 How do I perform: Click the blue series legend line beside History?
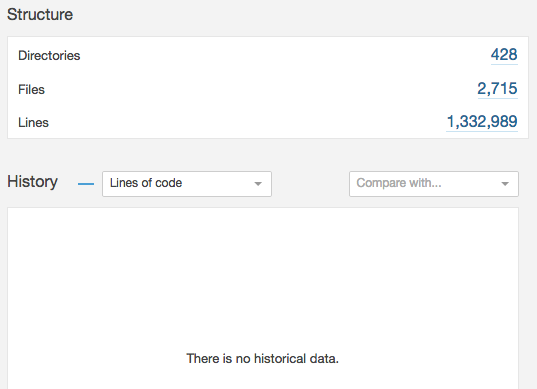coord(86,184)
